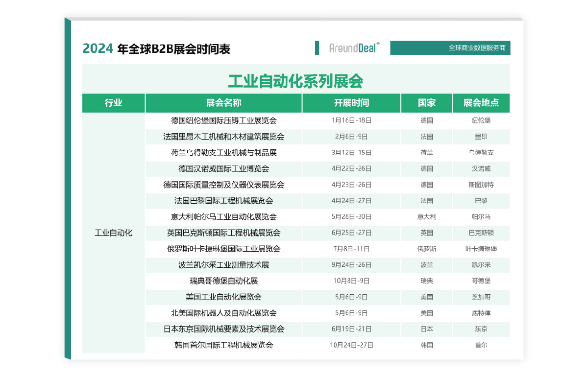This screenshot has width=588, height=377.
Task: Click the '工业自动化' industry cell
Action: pos(114,233)
